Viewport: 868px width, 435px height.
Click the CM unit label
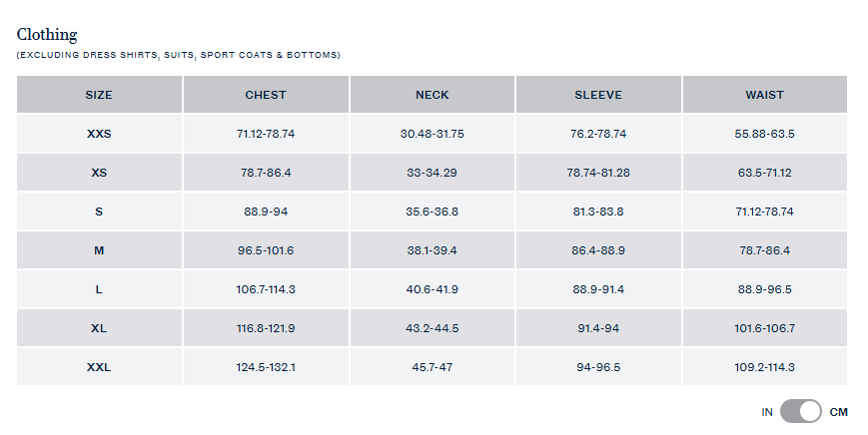point(839,412)
